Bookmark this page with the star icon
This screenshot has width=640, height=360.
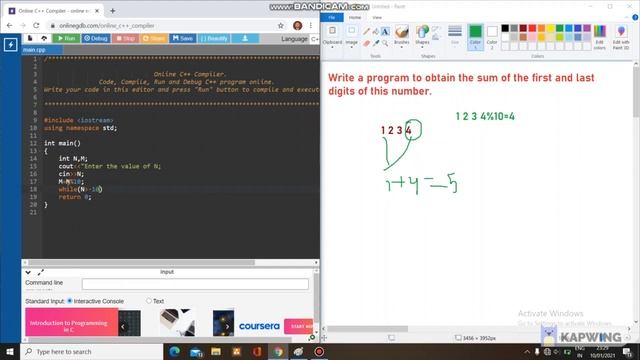coord(281,26)
